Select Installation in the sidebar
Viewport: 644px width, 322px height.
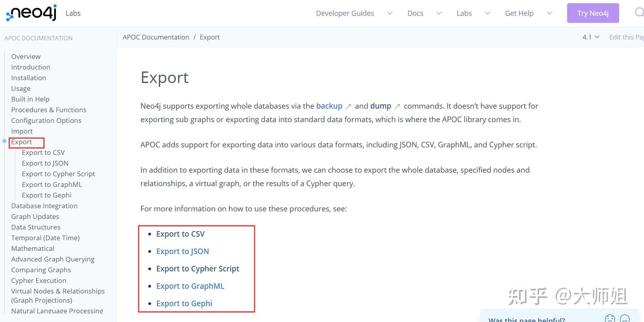coord(29,77)
